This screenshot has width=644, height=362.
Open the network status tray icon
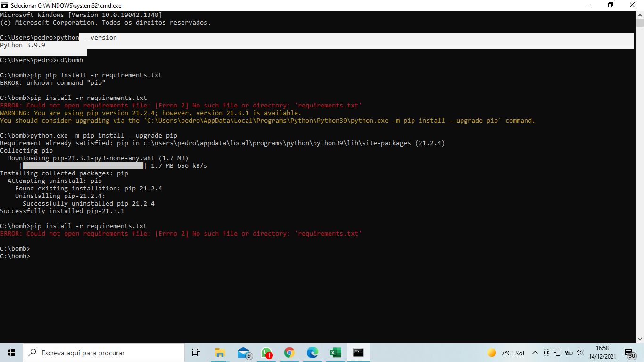(557, 352)
